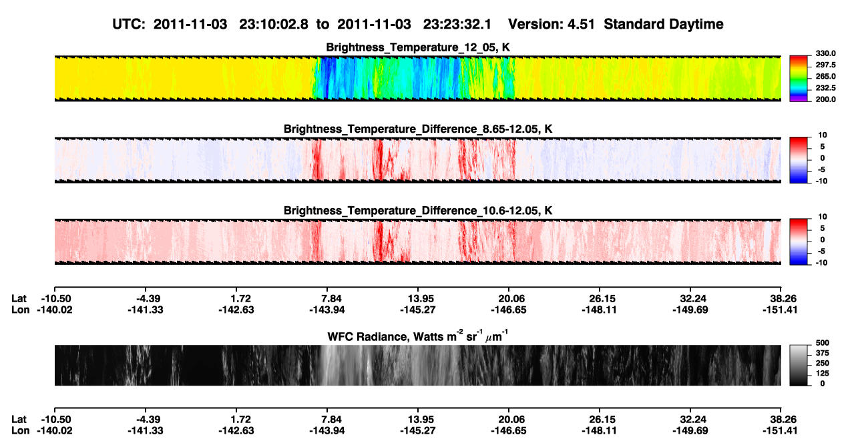Click the 'Brightness_Temperature_Difference_10.6-12.05, K' title

pyautogui.click(x=418, y=210)
